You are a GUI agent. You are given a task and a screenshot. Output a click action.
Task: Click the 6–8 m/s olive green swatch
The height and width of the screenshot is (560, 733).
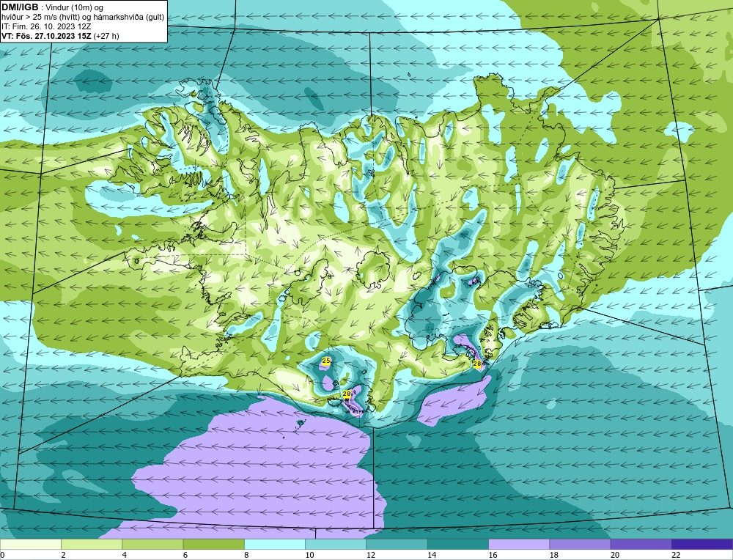213,544
